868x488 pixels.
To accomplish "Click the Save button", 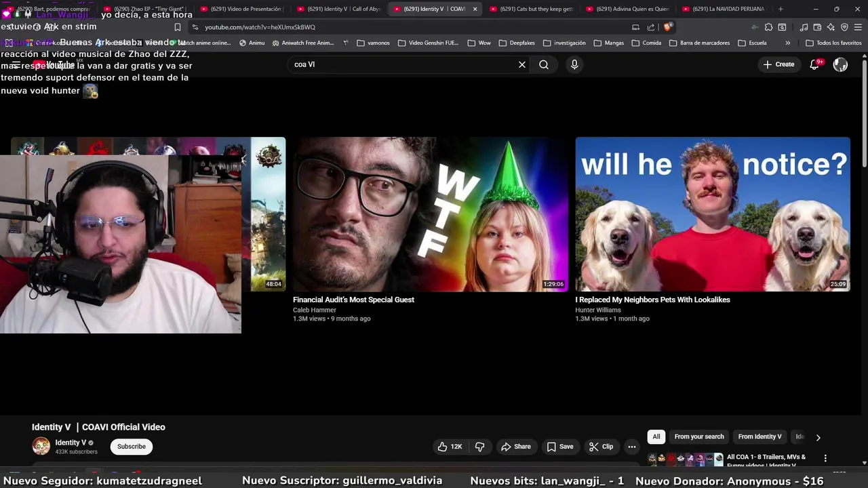I will pyautogui.click(x=560, y=447).
